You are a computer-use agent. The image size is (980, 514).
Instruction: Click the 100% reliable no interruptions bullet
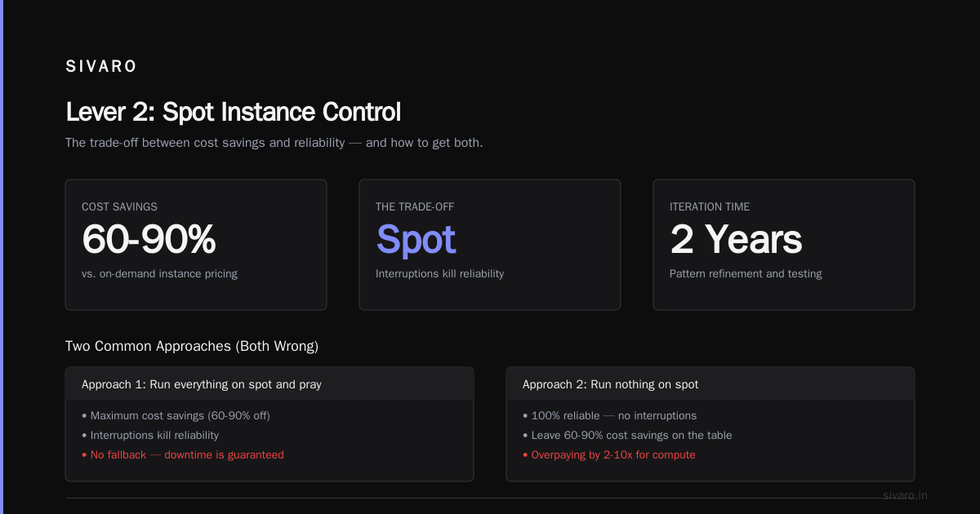(x=609, y=415)
